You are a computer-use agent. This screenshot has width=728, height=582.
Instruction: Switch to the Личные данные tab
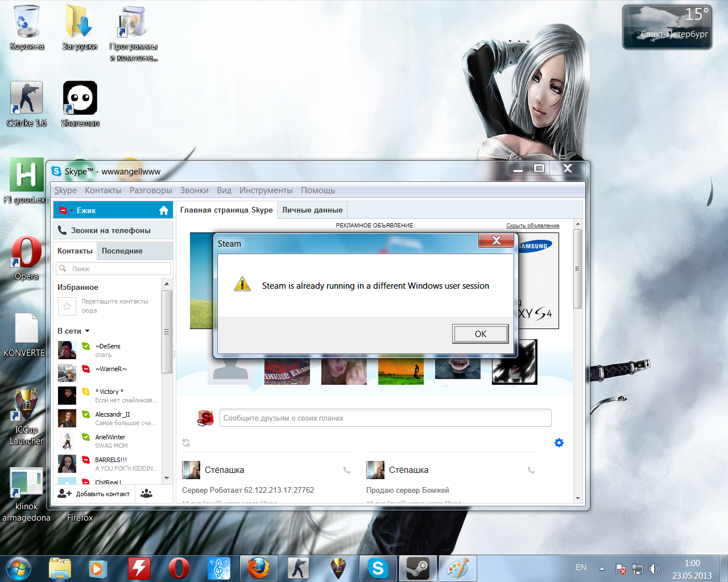[x=312, y=210]
